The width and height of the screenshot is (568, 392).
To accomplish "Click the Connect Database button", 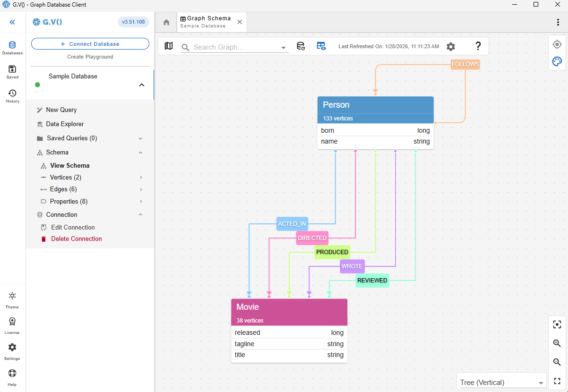I will pos(90,43).
